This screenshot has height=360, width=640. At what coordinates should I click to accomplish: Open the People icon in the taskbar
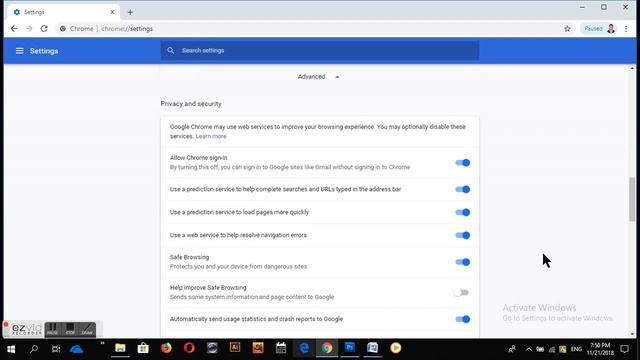pyautogui.click(x=512, y=349)
